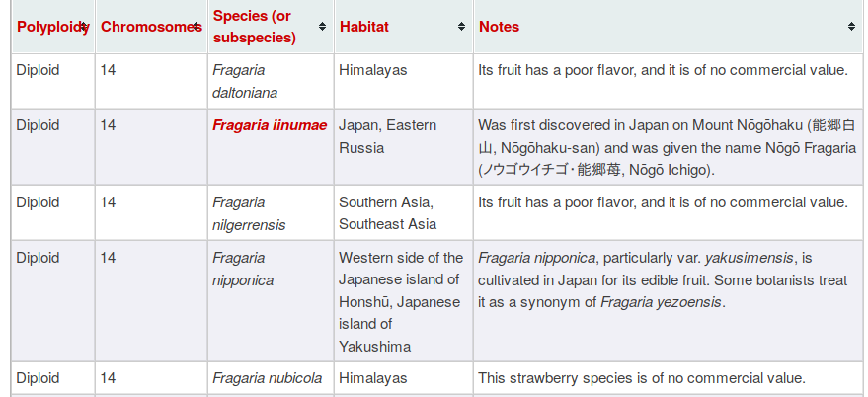Click chromosome count 14 in nilgerrensis row

[109, 202]
